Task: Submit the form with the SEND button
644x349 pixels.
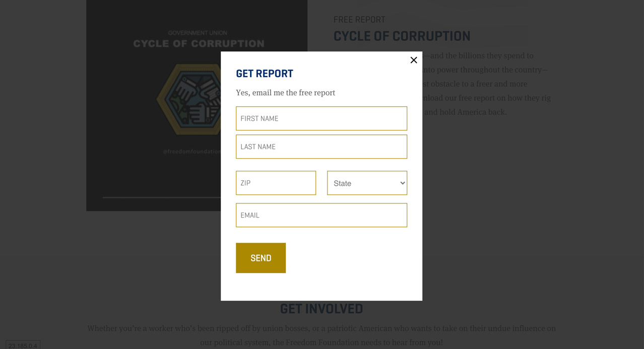Action: click(261, 258)
